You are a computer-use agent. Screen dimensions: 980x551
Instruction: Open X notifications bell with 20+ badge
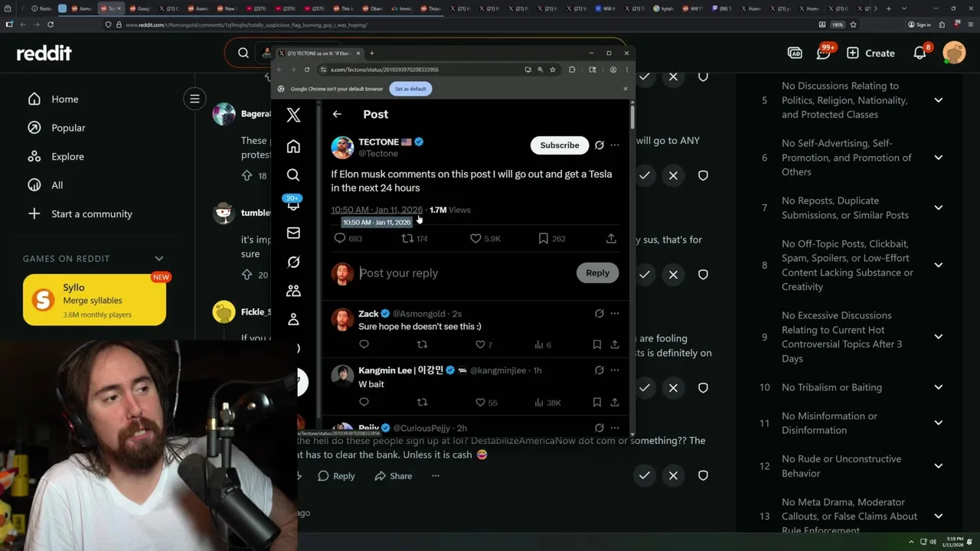[x=293, y=204]
